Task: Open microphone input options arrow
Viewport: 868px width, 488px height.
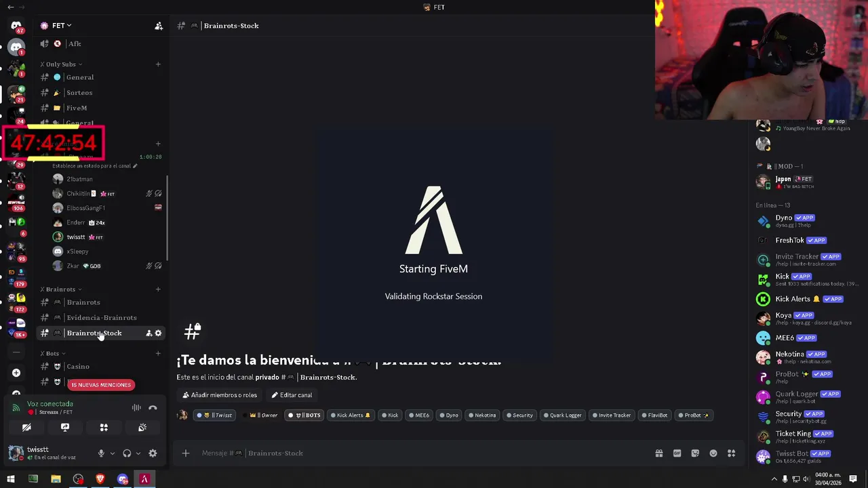Action: pos(112,453)
